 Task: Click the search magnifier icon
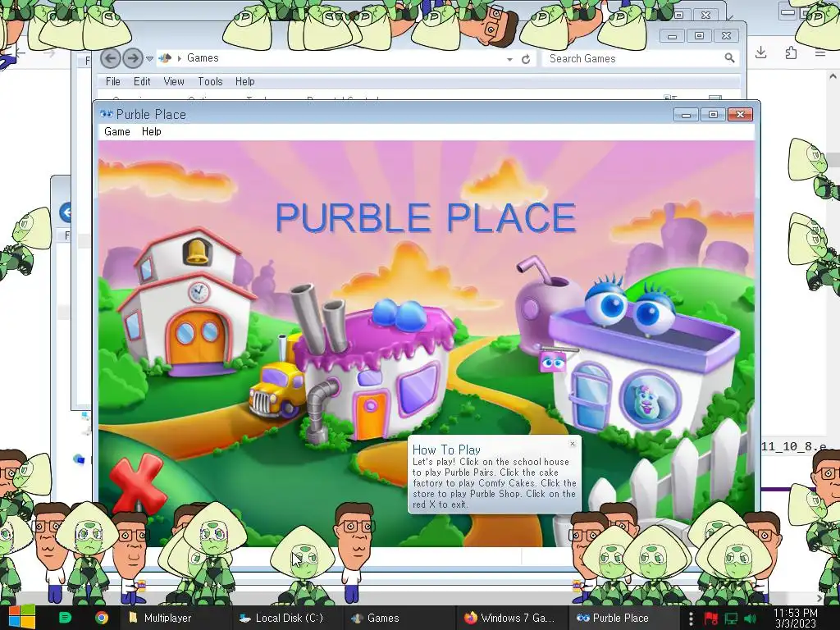[x=729, y=58]
